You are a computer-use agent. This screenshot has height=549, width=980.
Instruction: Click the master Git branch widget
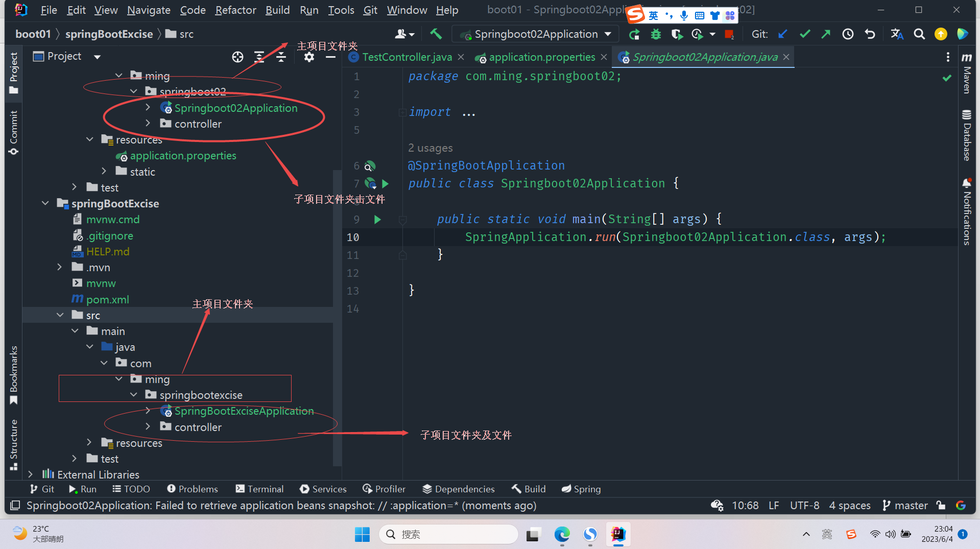(905, 506)
